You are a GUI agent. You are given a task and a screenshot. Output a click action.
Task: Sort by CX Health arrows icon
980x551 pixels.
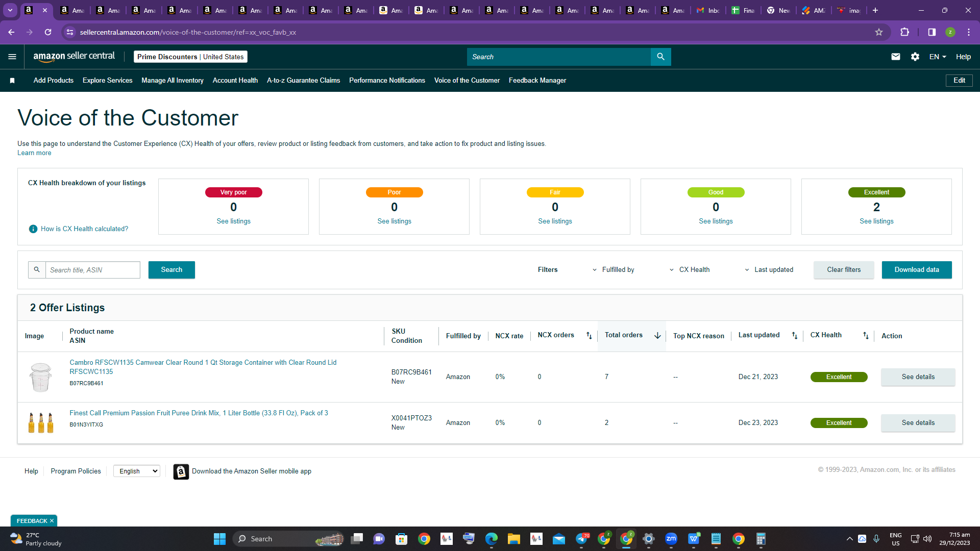point(866,335)
